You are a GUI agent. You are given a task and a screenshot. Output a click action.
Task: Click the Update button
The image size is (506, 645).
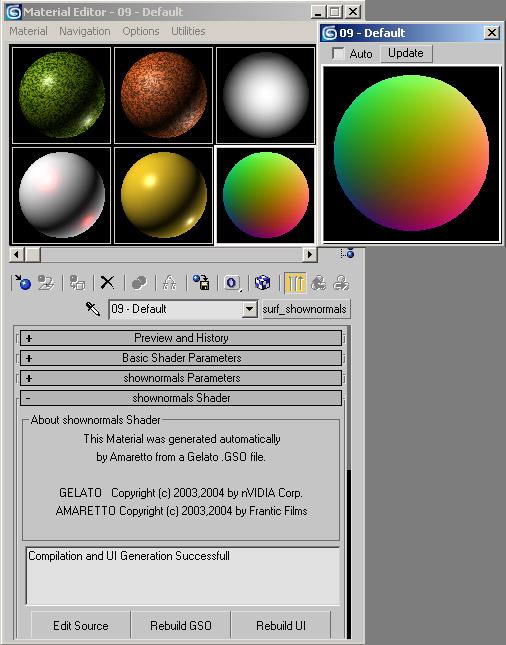click(406, 53)
